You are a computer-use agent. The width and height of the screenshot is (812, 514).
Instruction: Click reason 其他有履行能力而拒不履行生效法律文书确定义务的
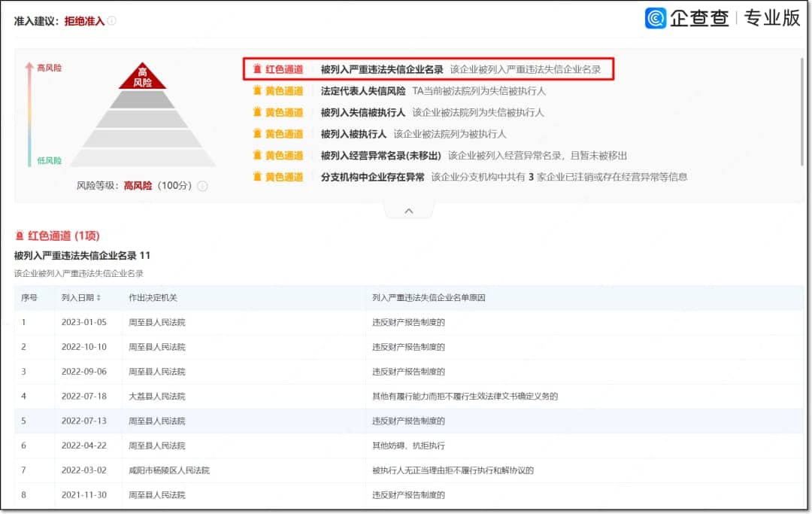pos(465,397)
